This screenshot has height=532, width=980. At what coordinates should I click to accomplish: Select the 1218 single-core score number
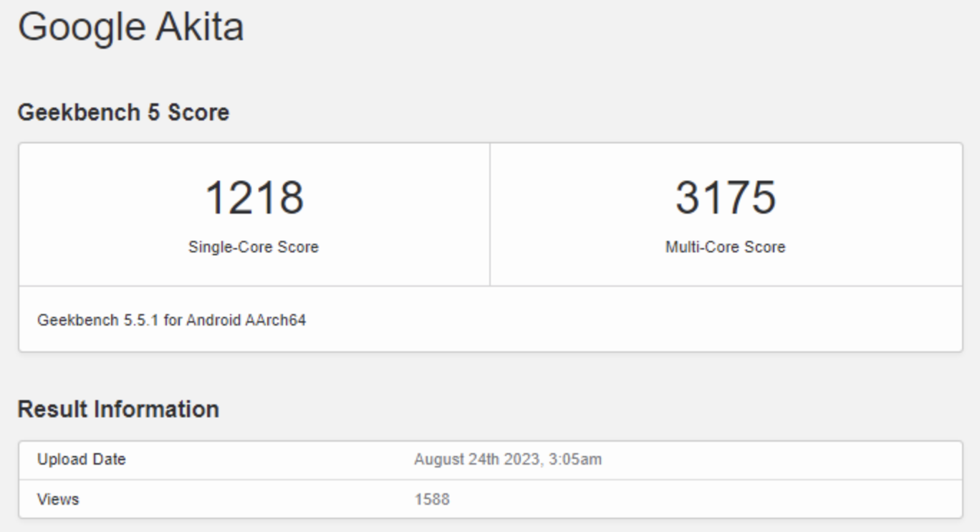[254, 198]
